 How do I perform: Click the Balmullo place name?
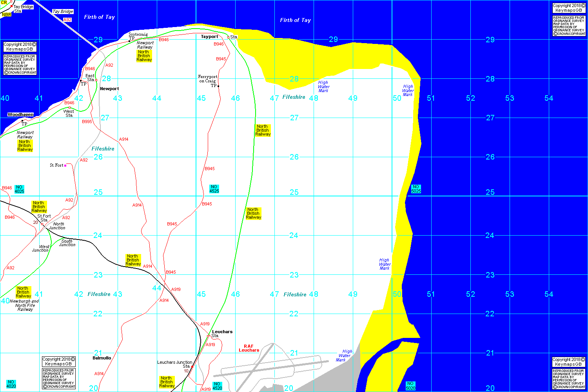point(102,358)
